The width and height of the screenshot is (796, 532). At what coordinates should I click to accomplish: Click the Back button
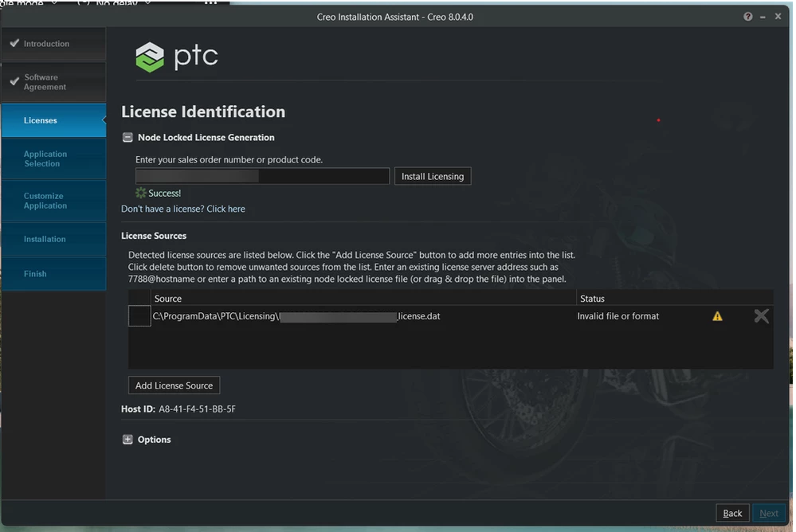coord(732,513)
